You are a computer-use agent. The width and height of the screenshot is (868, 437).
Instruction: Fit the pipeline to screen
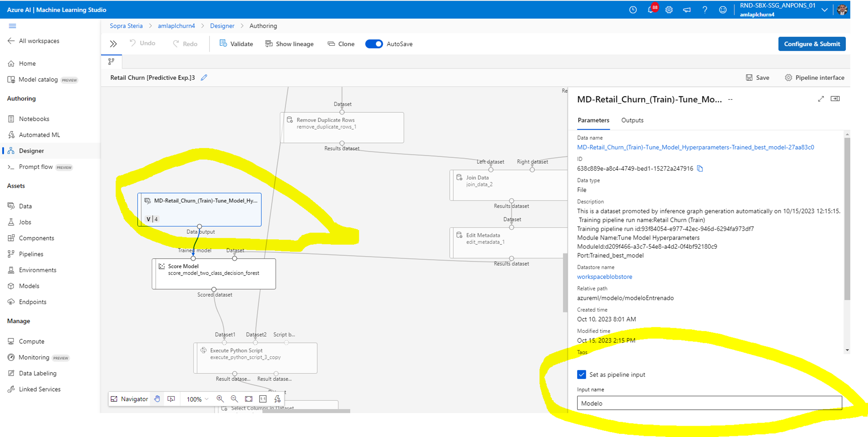pos(249,399)
